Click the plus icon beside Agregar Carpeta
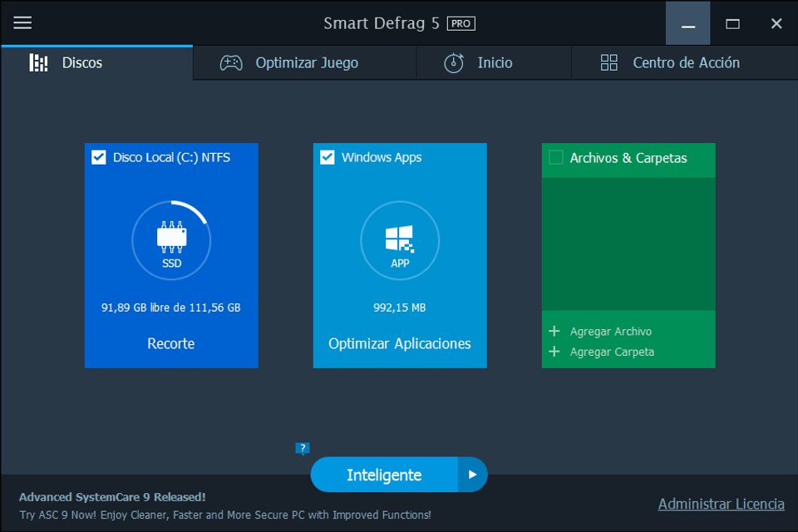798x532 pixels. (554, 352)
